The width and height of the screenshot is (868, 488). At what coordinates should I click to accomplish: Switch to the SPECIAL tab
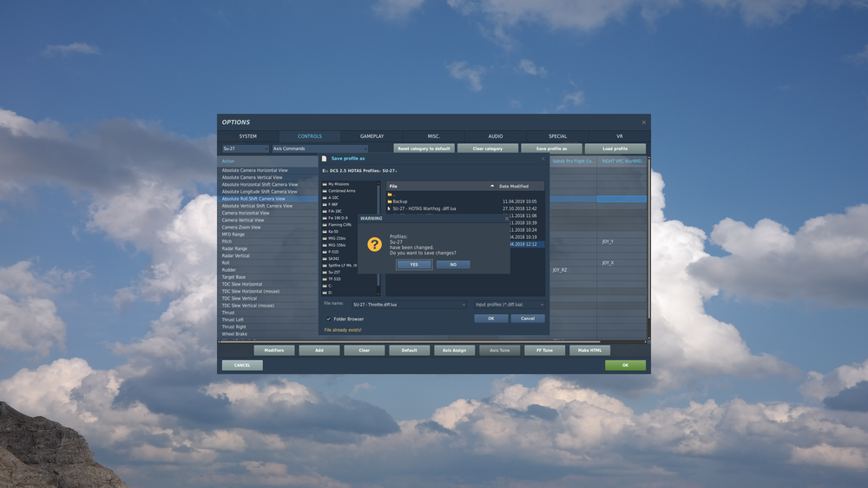click(557, 136)
